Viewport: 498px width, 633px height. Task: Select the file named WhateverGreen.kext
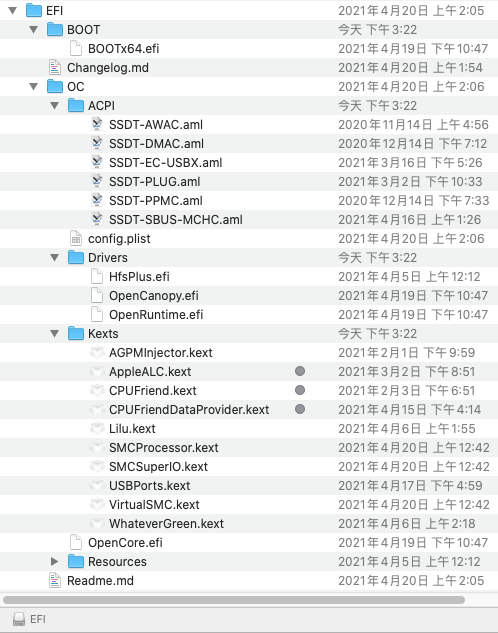tap(166, 524)
